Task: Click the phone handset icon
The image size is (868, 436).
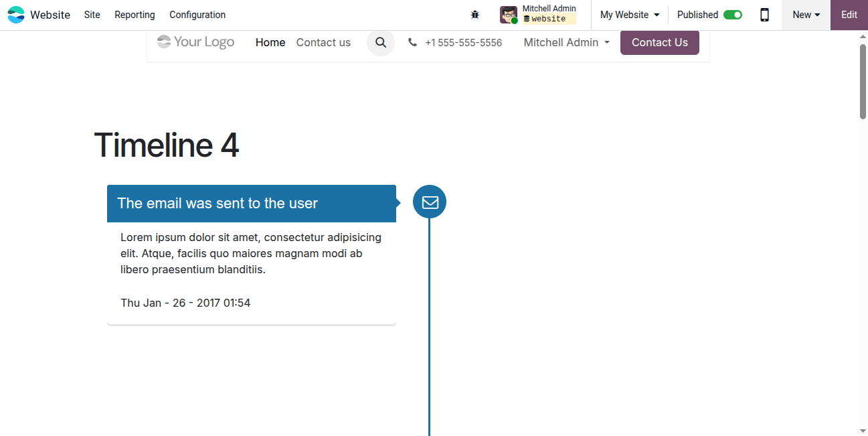Action: [x=412, y=42]
